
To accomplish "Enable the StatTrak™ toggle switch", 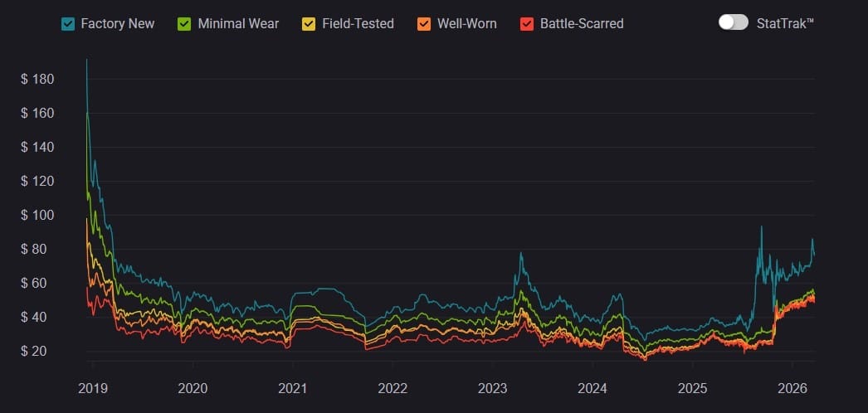I will click(x=733, y=22).
